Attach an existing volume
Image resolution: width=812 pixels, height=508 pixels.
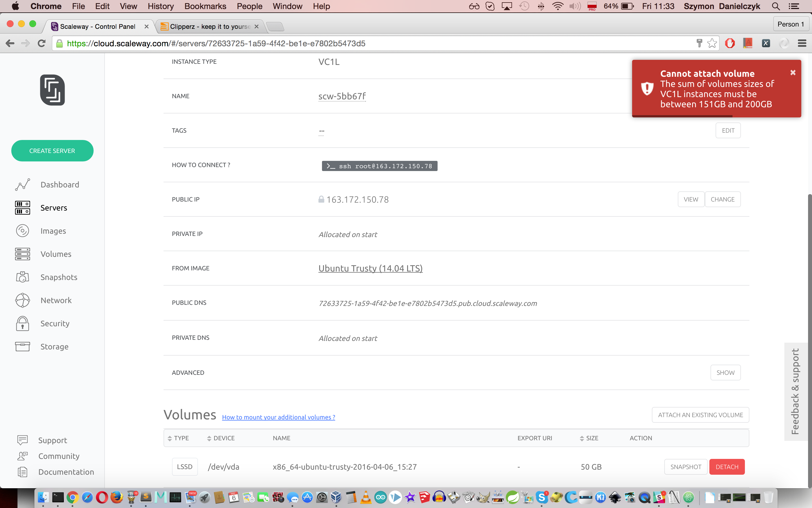tap(700, 415)
